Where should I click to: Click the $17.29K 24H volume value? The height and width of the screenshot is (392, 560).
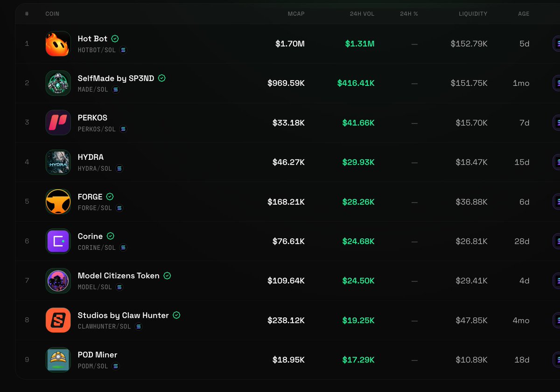tap(358, 360)
